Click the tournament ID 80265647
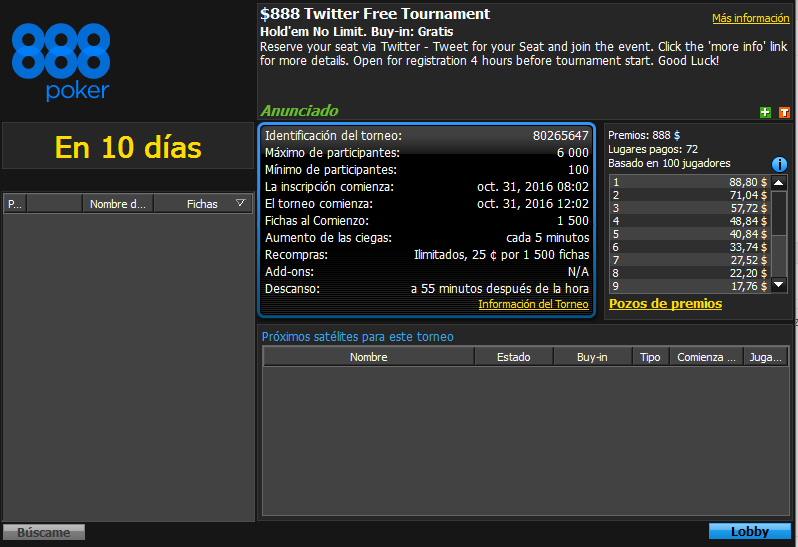The height and width of the screenshot is (547, 798). tap(560, 136)
